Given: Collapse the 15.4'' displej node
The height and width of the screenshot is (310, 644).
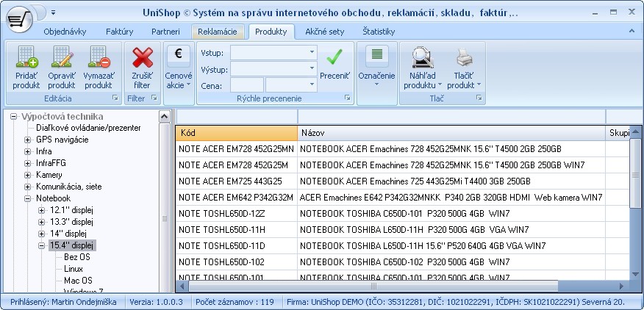Looking at the screenshot, I should tap(41, 246).
